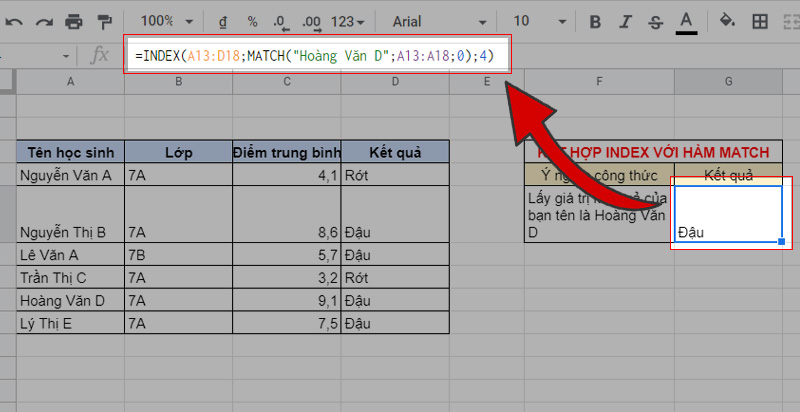Toggle Italic formatting
Image resolution: width=800 pixels, height=412 pixels.
coord(626,20)
